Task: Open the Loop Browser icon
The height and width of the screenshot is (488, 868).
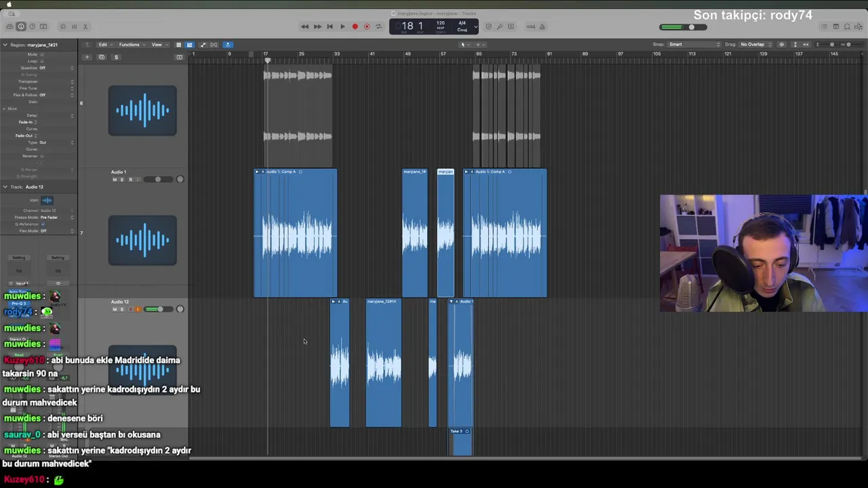Action: click(x=847, y=26)
